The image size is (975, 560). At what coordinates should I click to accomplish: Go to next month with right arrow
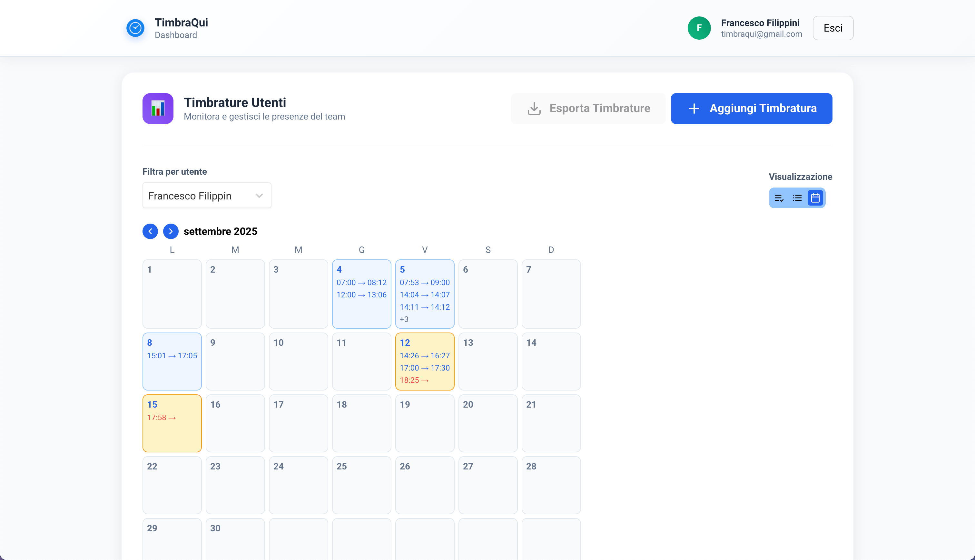coord(171,231)
